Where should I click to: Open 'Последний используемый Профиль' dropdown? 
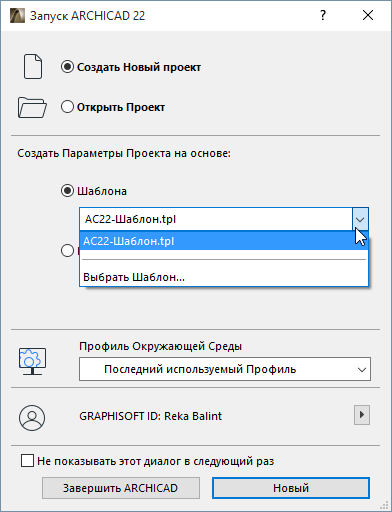coord(225,369)
